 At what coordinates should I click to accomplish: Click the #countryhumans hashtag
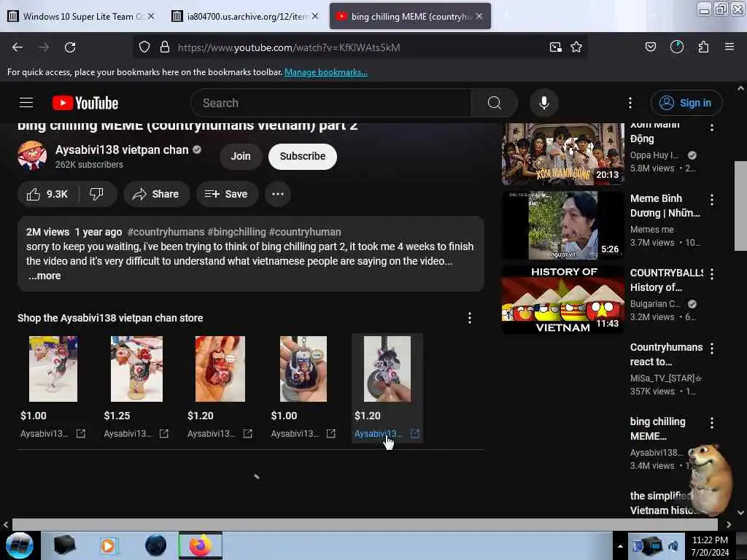[x=166, y=232]
